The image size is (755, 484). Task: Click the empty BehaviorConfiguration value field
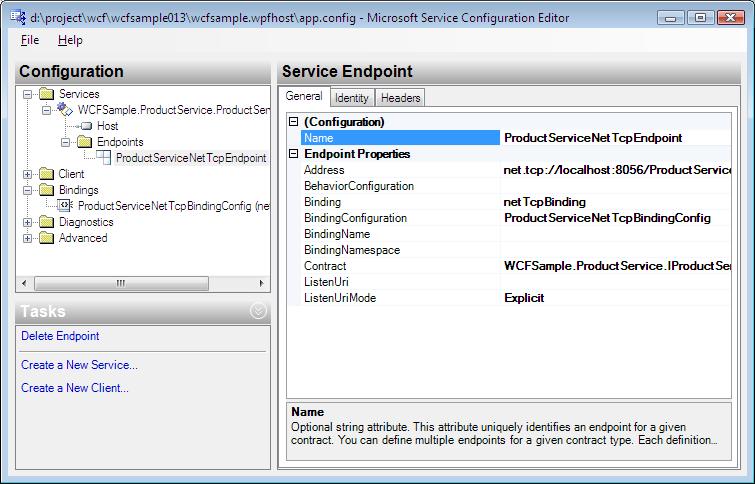[x=615, y=186]
